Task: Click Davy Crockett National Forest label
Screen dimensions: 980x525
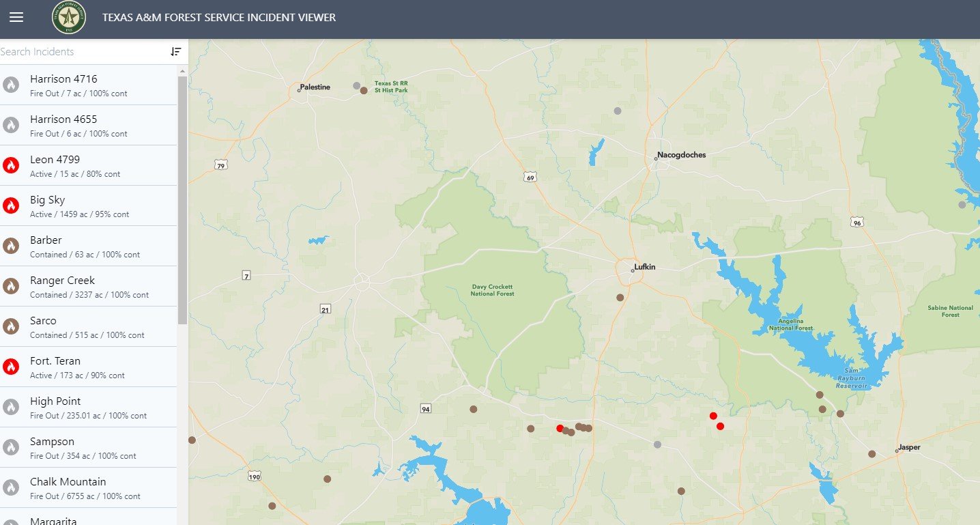Action: (492, 290)
